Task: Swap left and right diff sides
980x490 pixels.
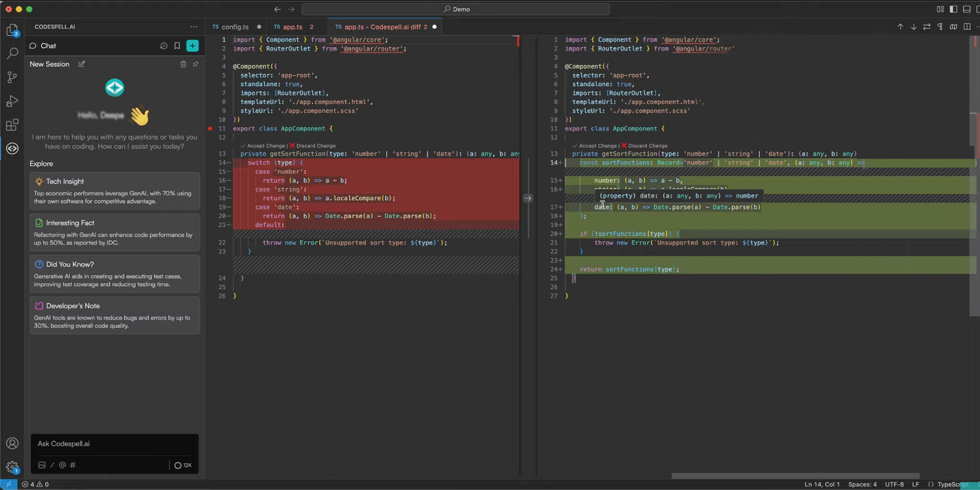Action: [927, 27]
